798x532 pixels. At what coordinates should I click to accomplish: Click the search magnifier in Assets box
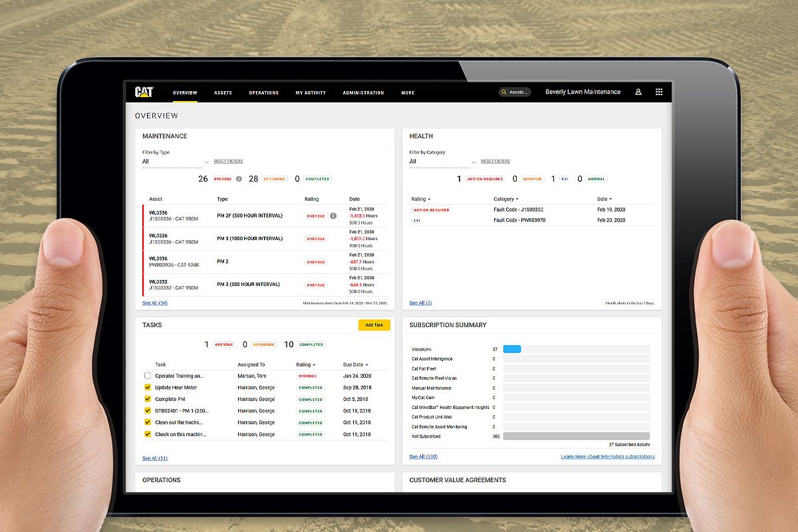[x=505, y=92]
